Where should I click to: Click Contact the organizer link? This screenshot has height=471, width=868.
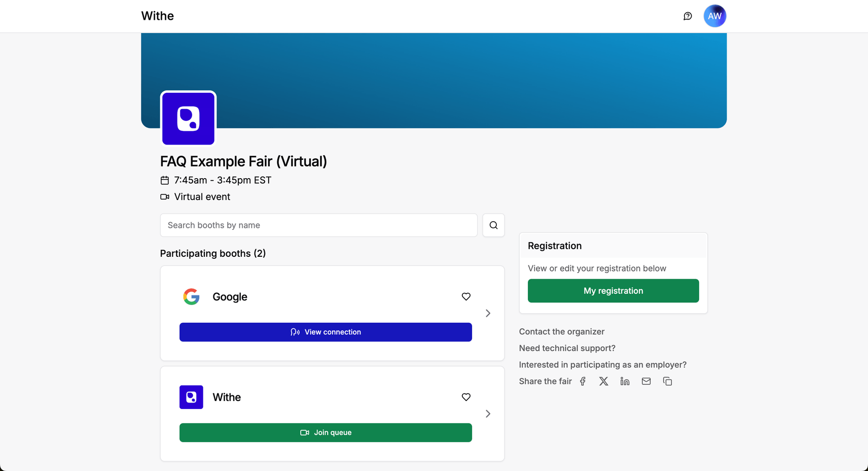561,332
